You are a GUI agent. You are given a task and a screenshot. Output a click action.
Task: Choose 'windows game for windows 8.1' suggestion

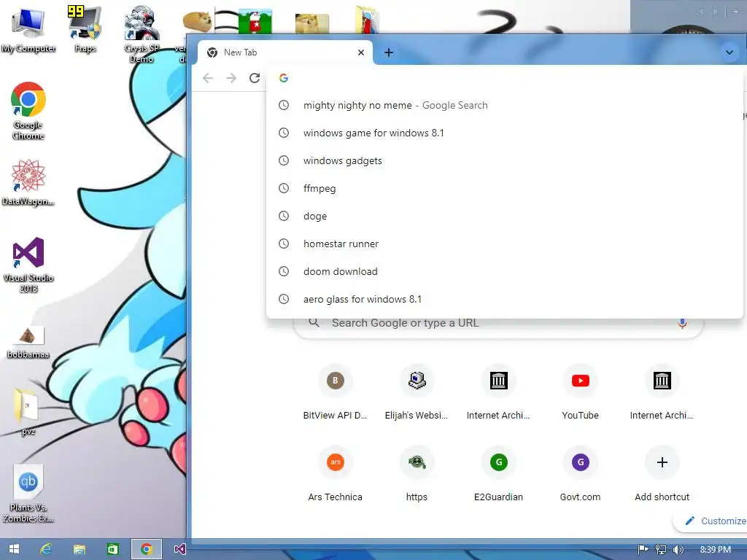point(505,133)
